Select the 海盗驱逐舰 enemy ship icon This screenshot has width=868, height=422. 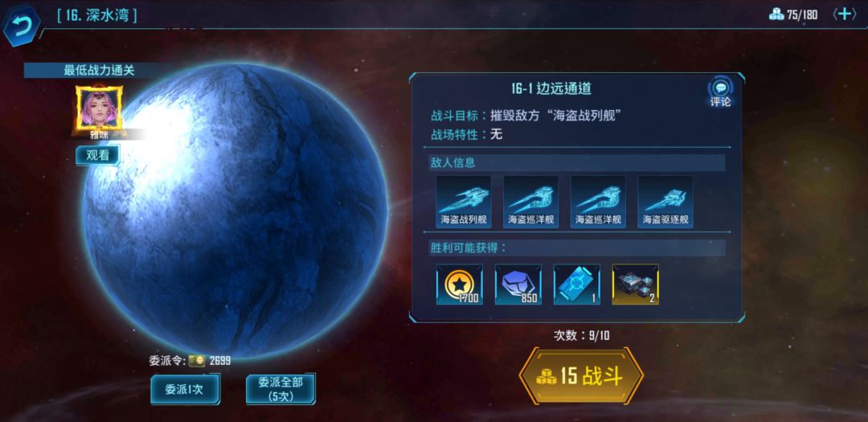click(665, 202)
